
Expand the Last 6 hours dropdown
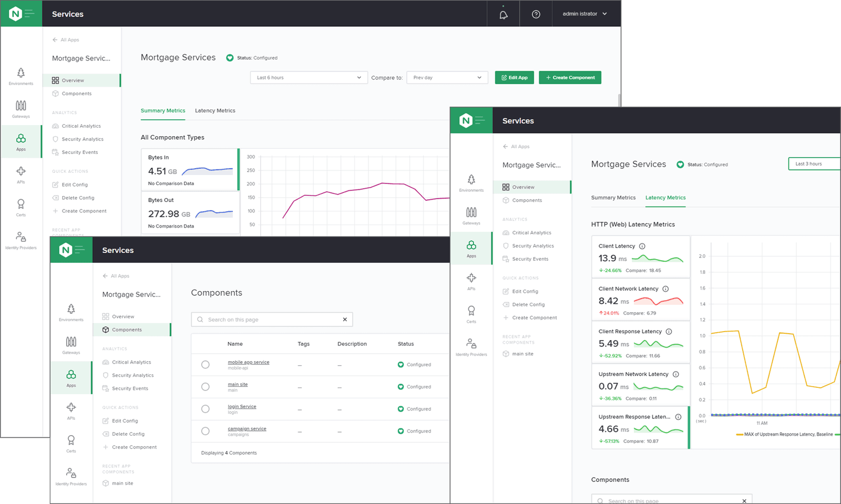(x=308, y=78)
